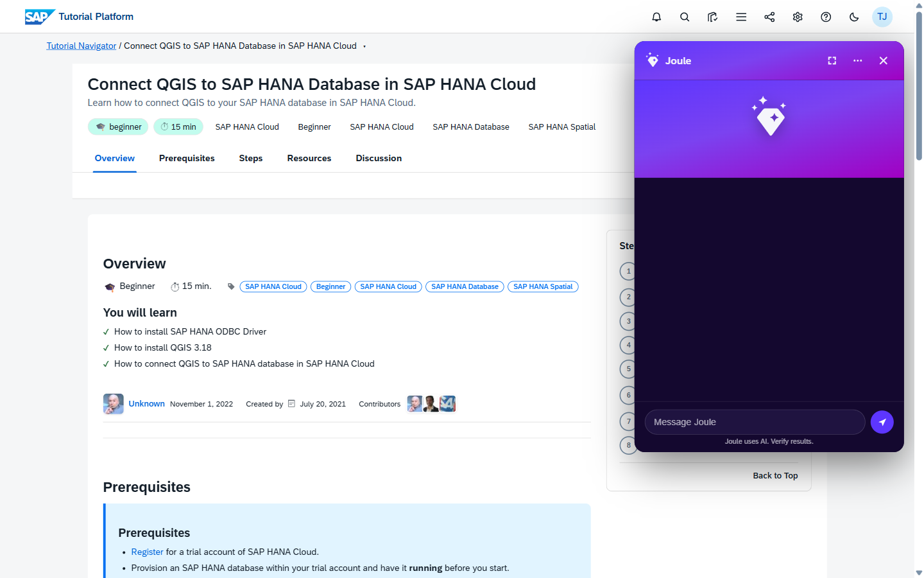Image resolution: width=924 pixels, height=578 pixels.
Task: Jump to step 7 circle
Action: (628, 421)
